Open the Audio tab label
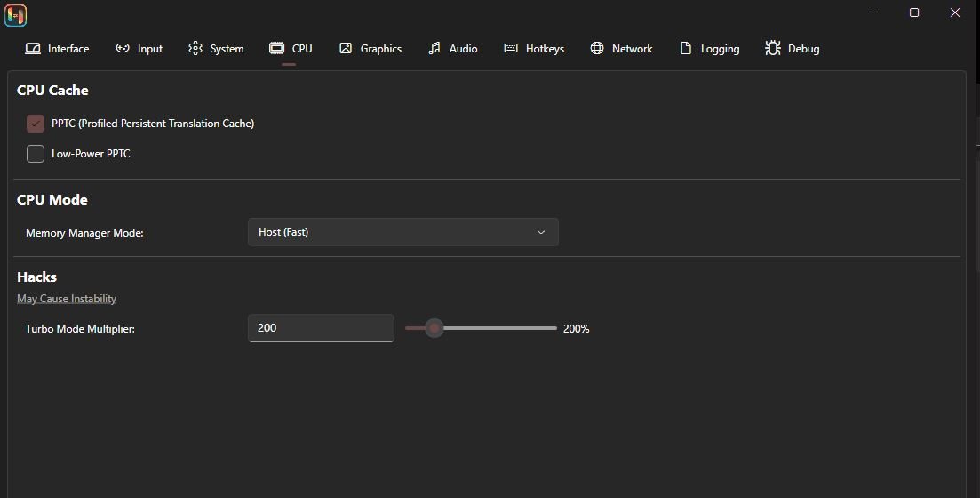Image resolution: width=980 pixels, height=498 pixels. coord(463,49)
